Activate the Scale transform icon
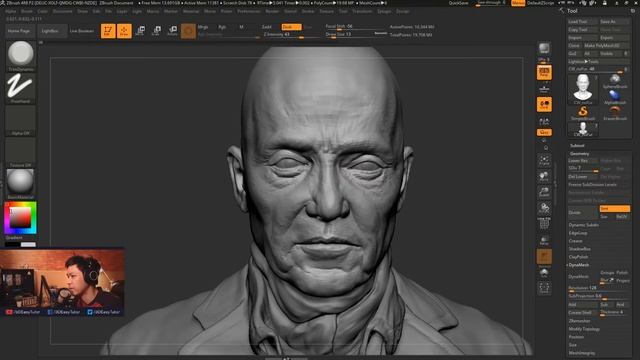640x360 pixels. (156, 31)
